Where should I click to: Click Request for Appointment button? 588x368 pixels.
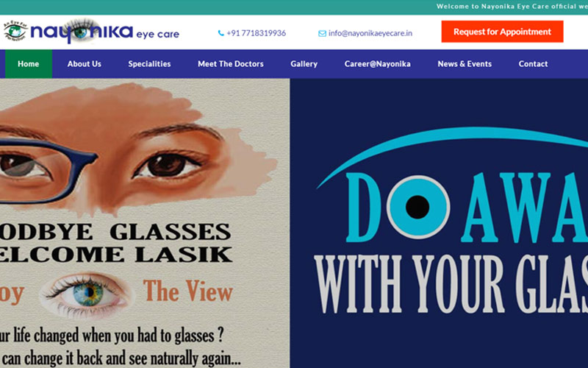(x=502, y=32)
